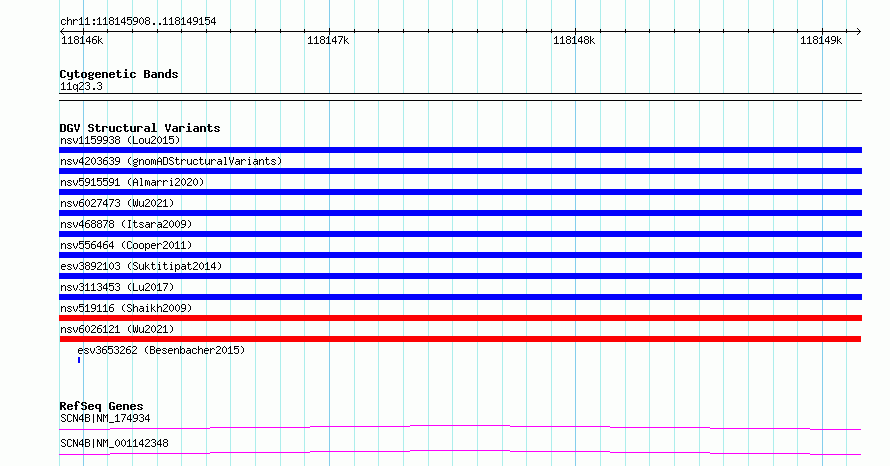
Task: Open the SCN4B|NM_001142348 gene label
Action: click(114, 443)
